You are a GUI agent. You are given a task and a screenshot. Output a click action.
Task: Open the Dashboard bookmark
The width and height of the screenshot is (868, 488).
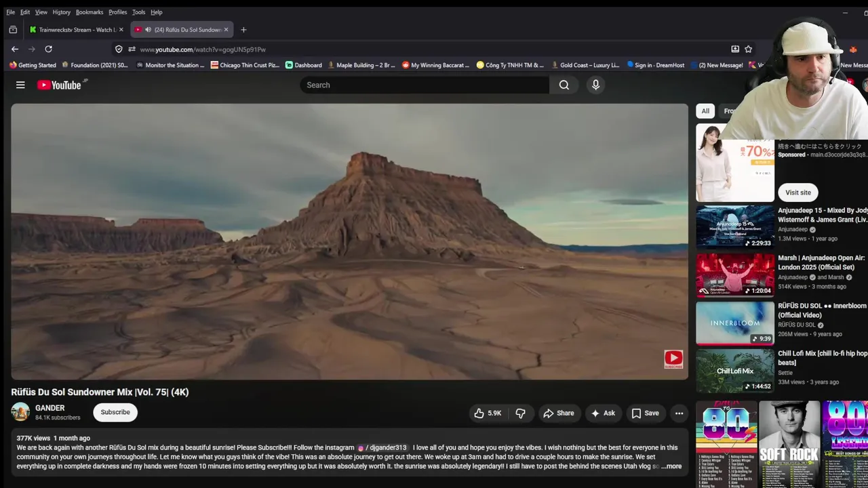(304, 65)
